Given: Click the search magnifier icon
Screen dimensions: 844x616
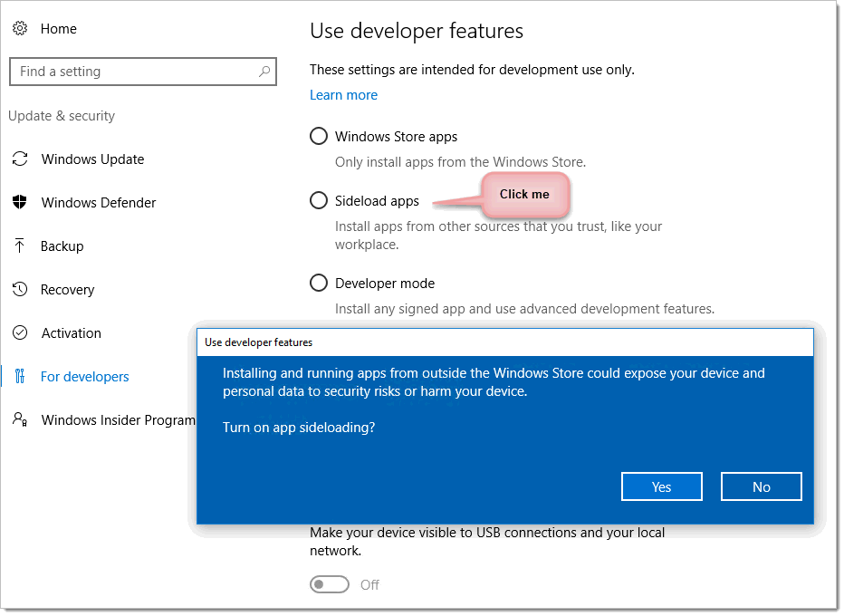Looking at the screenshot, I should (264, 72).
